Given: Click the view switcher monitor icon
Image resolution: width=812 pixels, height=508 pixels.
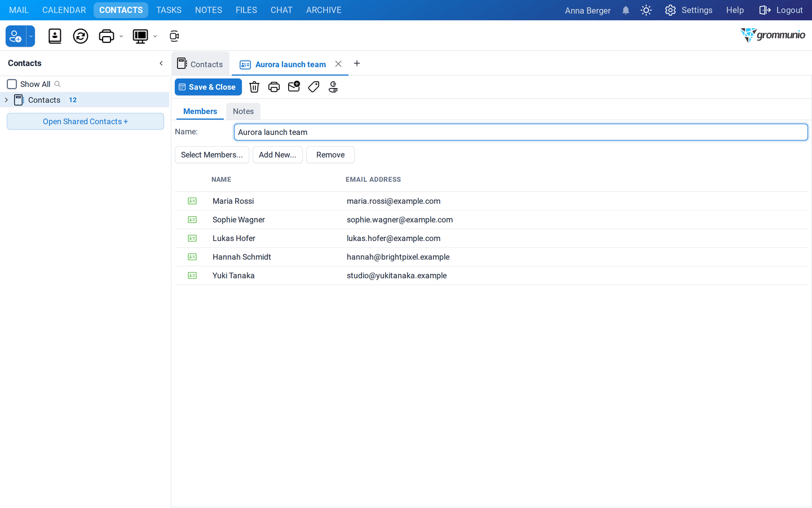Looking at the screenshot, I should pos(140,36).
